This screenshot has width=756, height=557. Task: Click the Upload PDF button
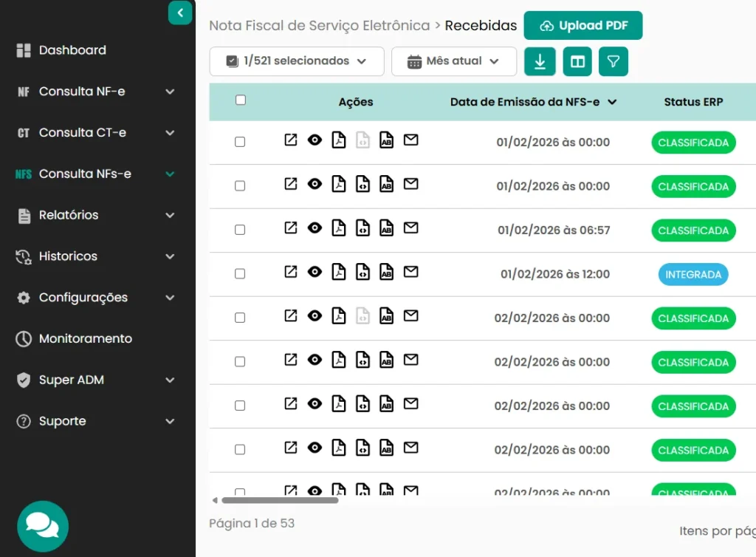coord(583,26)
